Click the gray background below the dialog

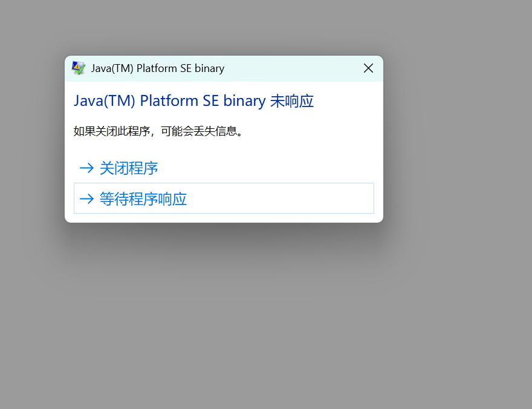tap(224, 315)
